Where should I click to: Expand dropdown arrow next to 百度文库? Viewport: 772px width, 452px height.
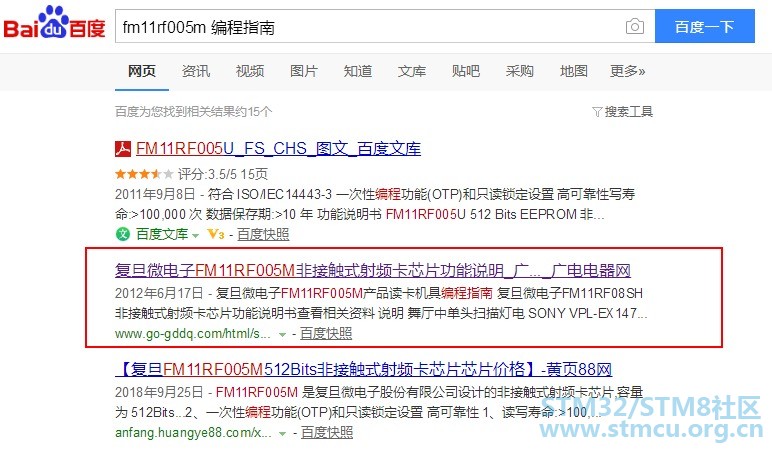coord(195,235)
